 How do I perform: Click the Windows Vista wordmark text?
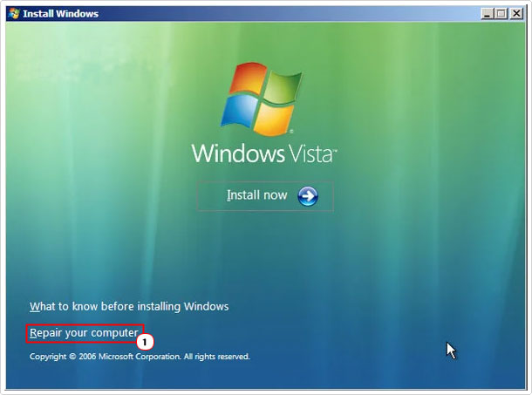click(264, 153)
